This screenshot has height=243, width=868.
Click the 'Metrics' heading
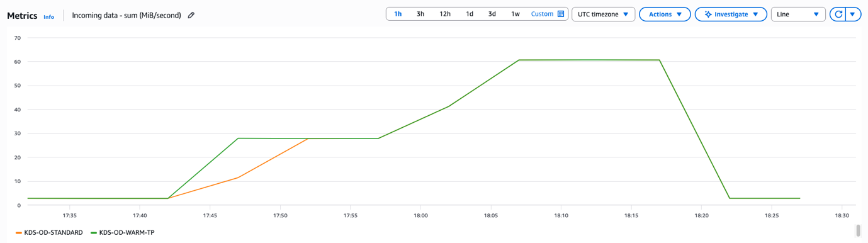[22, 16]
